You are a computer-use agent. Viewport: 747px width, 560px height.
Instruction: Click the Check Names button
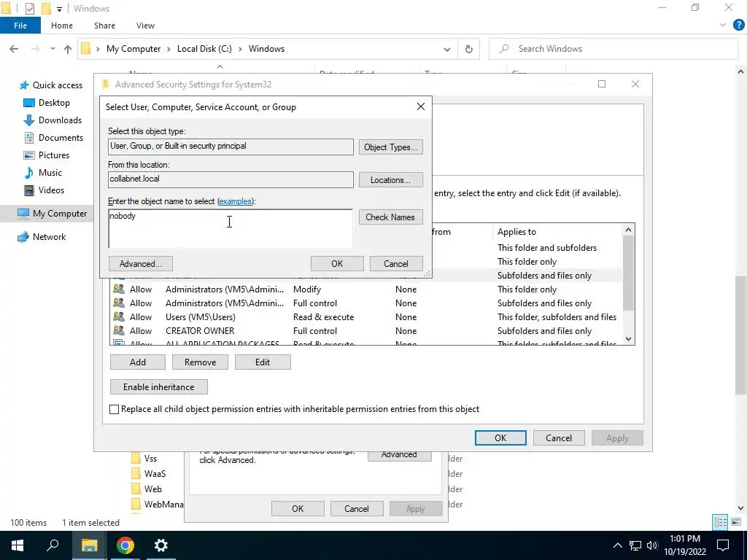391,217
